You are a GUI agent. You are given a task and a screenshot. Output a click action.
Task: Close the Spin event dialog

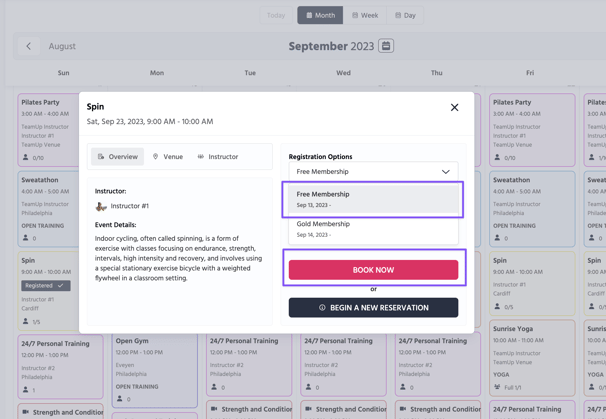454,107
